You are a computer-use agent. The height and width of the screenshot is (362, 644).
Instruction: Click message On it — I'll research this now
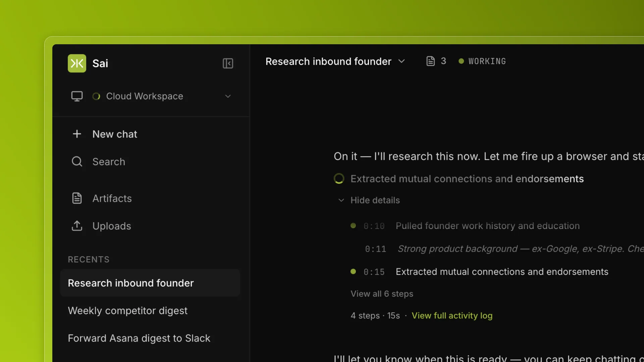[489, 157]
